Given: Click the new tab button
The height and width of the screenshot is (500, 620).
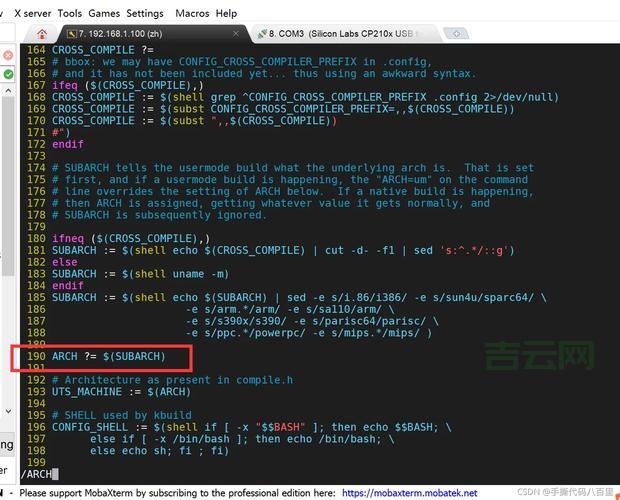Looking at the screenshot, I should [457, 34].
